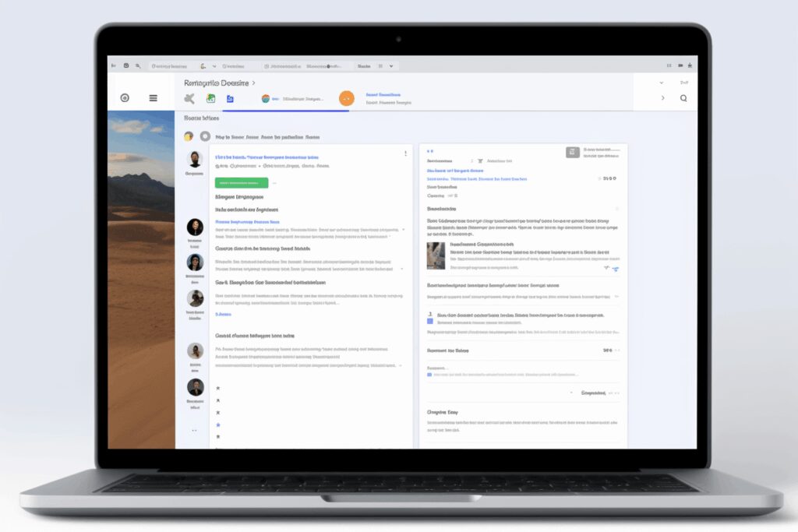Toggle the blue star in the star list
This screenshot has height=532, width=798.
point(218,425)
